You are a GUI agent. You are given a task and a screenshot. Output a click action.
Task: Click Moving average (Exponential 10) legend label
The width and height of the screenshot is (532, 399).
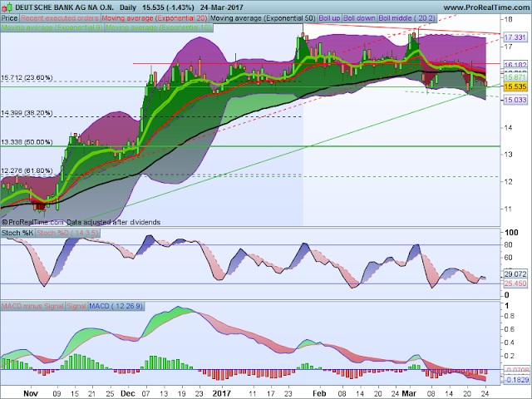pyautogui.click(x=159, y=27)
